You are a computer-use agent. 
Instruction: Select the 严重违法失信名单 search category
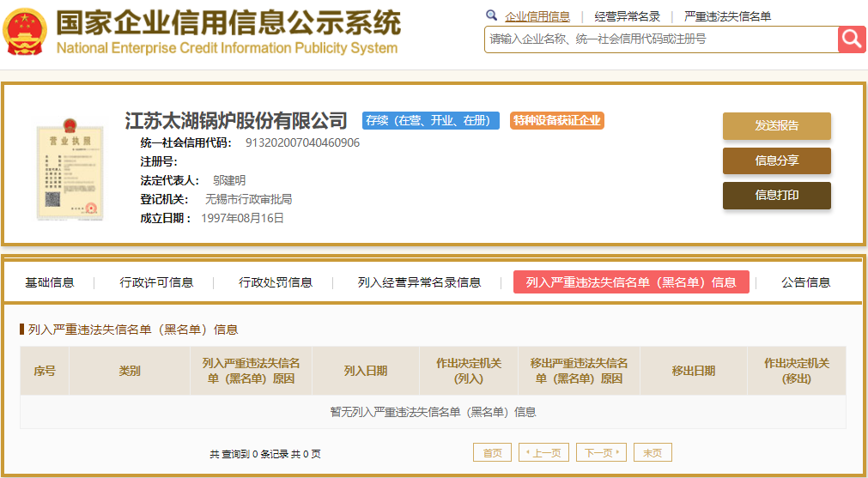pos(727,16)
